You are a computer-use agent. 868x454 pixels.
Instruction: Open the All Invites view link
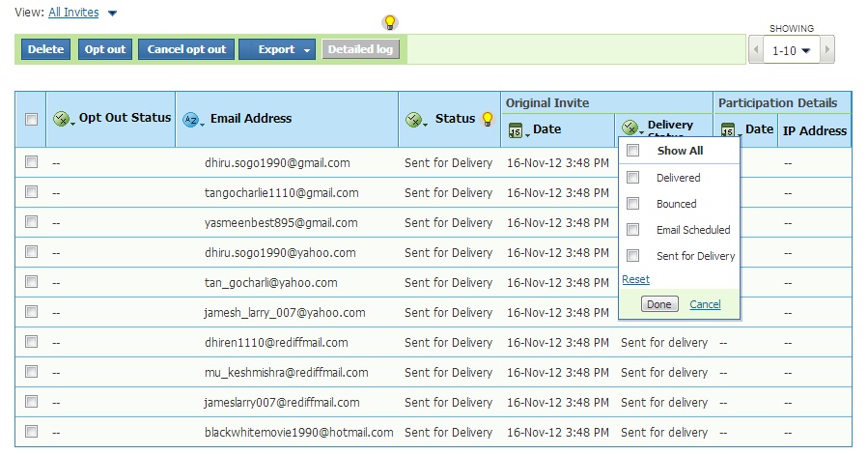[x=73, y=14]
